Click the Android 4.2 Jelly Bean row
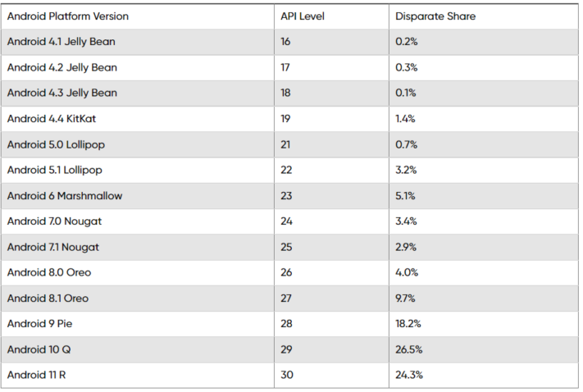This screenshot has width=583, height=392. [289, 68]
